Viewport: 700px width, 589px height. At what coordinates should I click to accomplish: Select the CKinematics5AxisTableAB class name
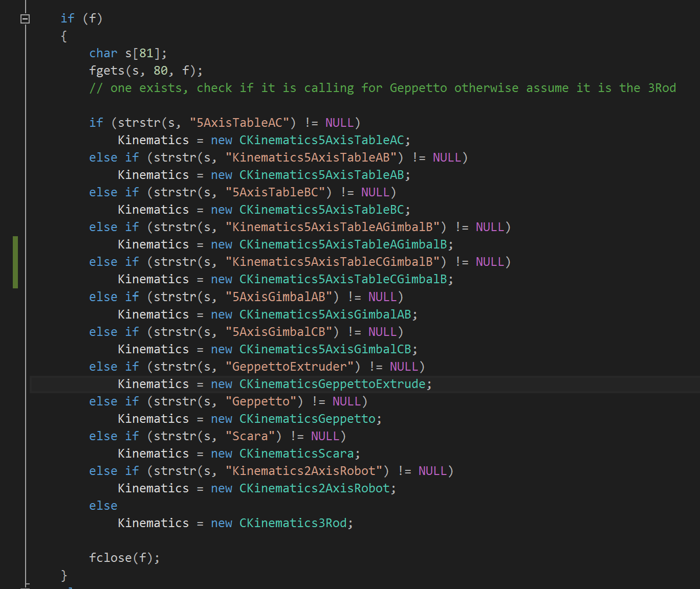321,175
